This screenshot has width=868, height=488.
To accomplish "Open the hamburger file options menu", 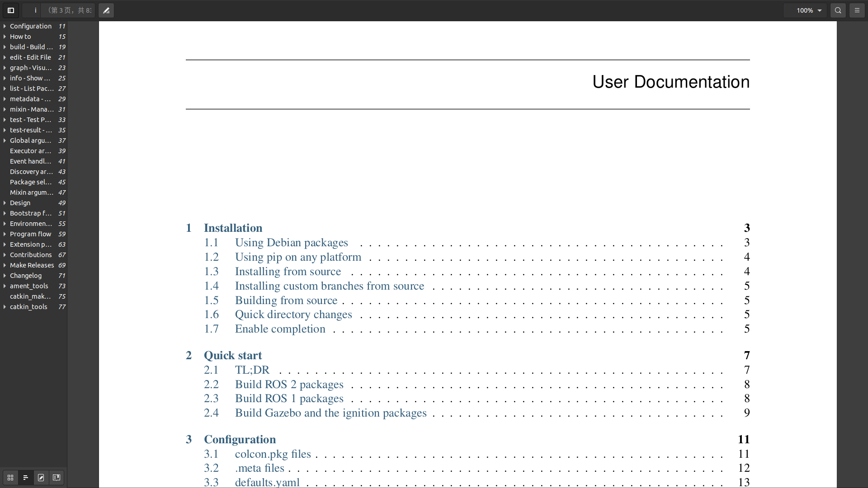I will click(857, 10).
